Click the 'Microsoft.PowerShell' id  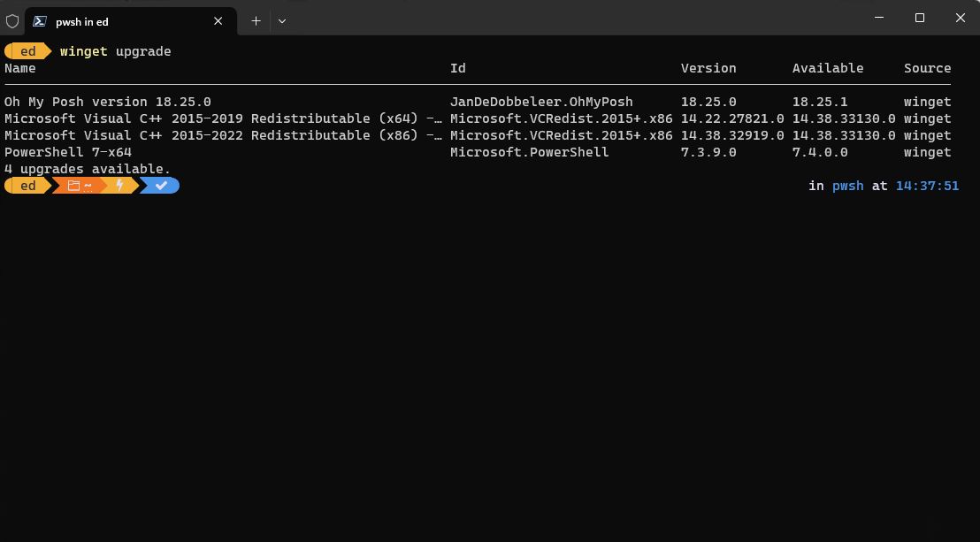pos(530,152)
